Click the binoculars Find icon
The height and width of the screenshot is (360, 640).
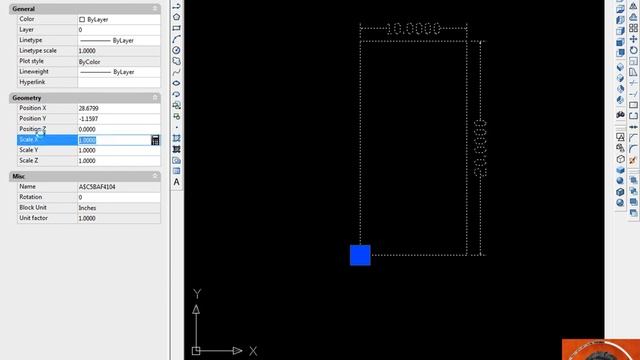[x=620, y=115]
